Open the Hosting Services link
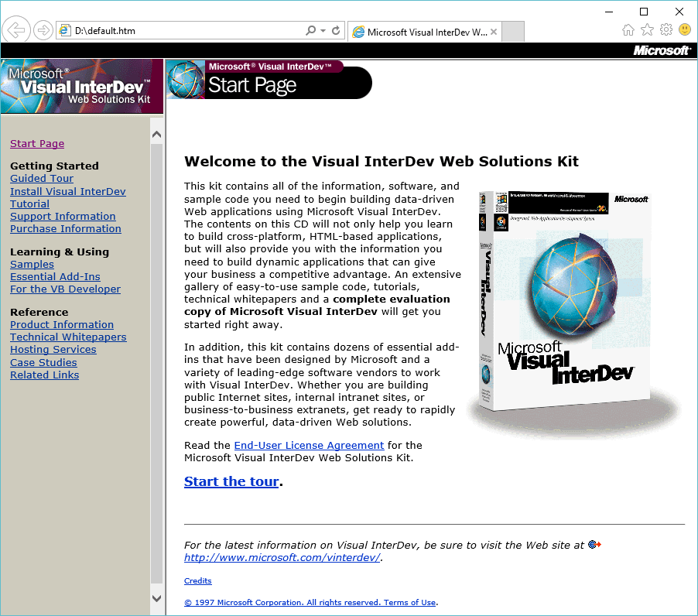 (53, 350)
